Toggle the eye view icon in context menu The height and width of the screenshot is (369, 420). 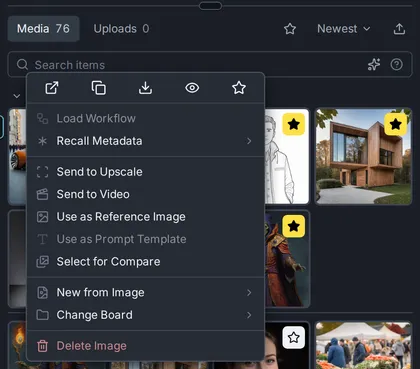click(192, 88)
